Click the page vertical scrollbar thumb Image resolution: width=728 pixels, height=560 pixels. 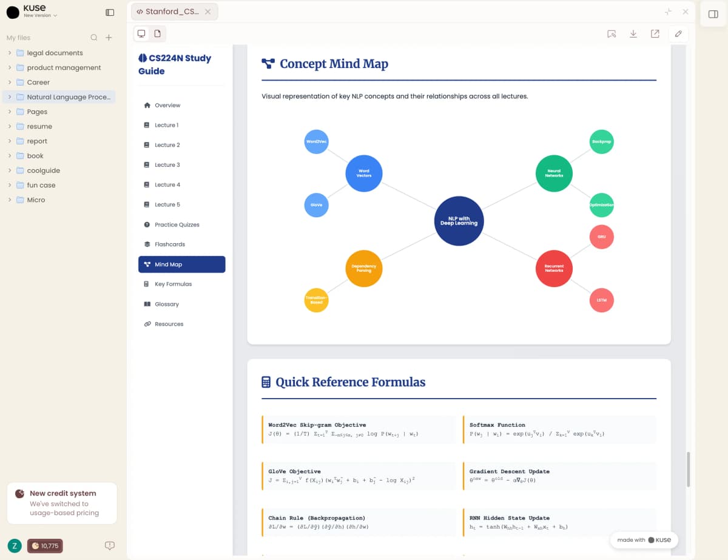point(688,469)
